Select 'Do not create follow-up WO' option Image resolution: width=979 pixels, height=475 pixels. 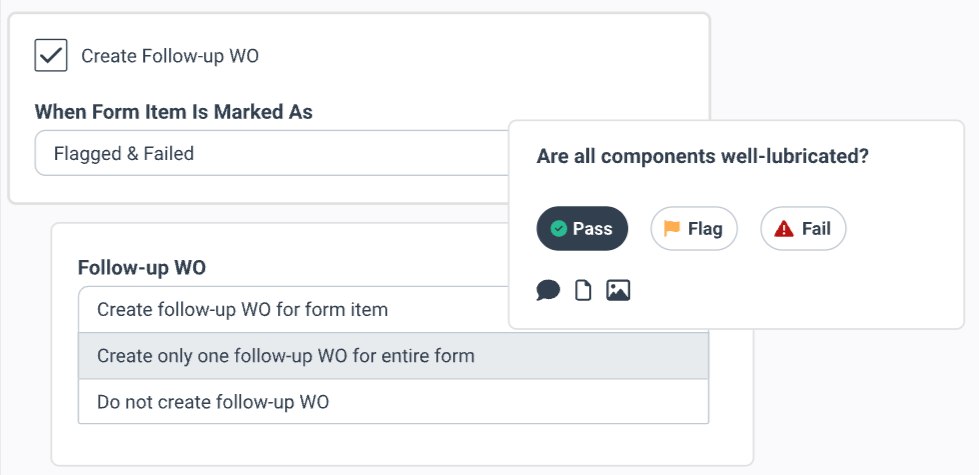pyautogui.click(x=212, y=402)
